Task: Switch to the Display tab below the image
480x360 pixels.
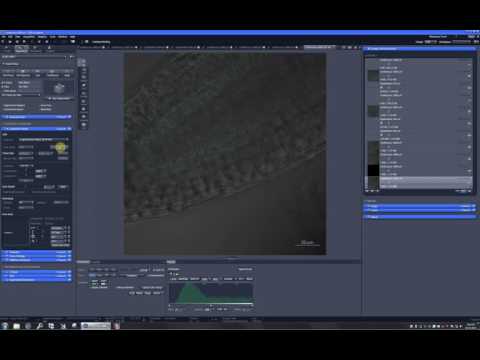Action: click(x=171, y=262)
